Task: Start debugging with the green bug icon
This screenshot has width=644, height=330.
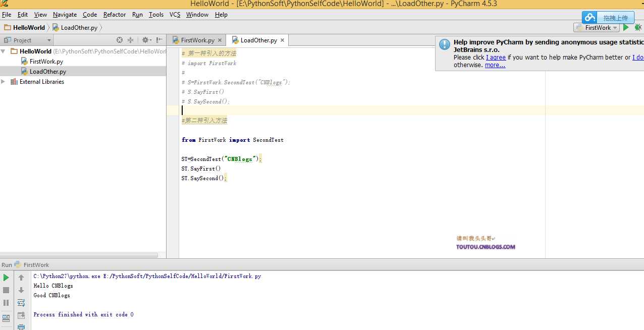Action: click(x=638, y=28)
